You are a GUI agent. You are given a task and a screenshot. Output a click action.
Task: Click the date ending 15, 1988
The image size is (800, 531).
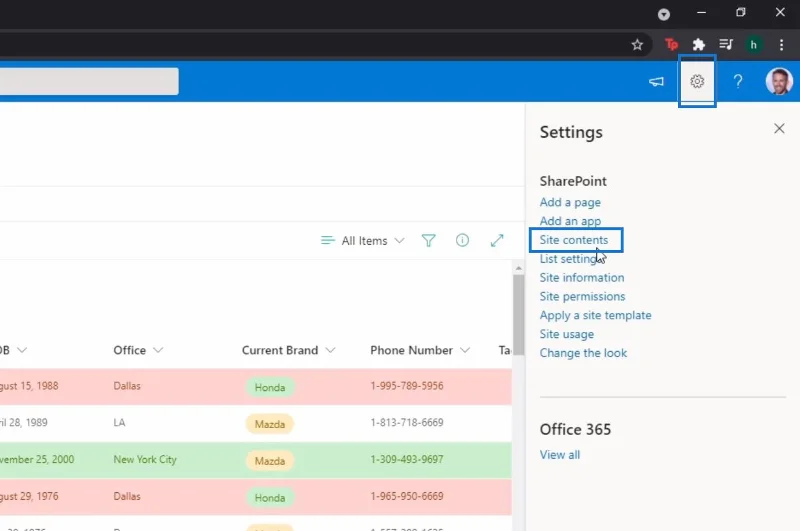point(29,386)
